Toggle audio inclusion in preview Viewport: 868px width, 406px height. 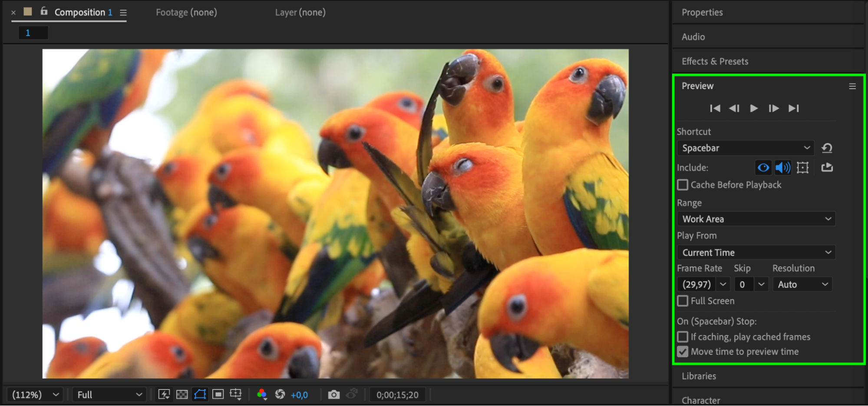pos(782,168)
